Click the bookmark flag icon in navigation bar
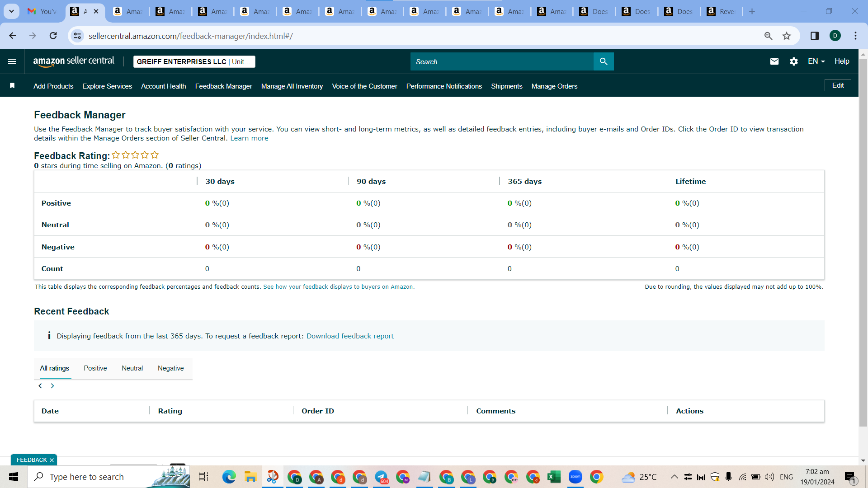The image size is (868, 488). [12, 86]
